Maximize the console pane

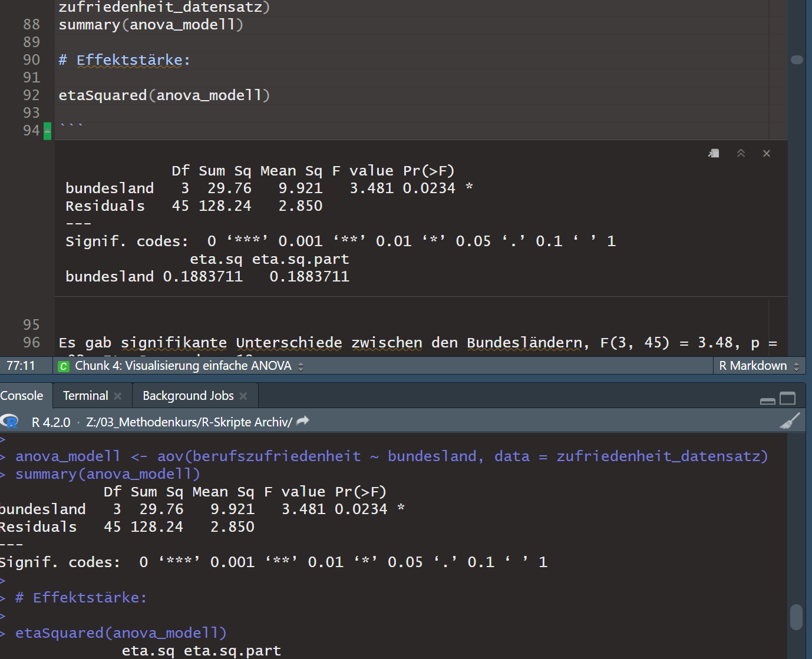coord(788,399)
